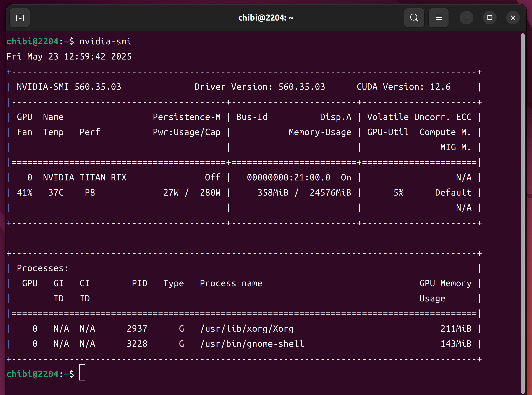
Task: Click the /usr/bin/gnome-shell process name
Action: pos(252,344)
